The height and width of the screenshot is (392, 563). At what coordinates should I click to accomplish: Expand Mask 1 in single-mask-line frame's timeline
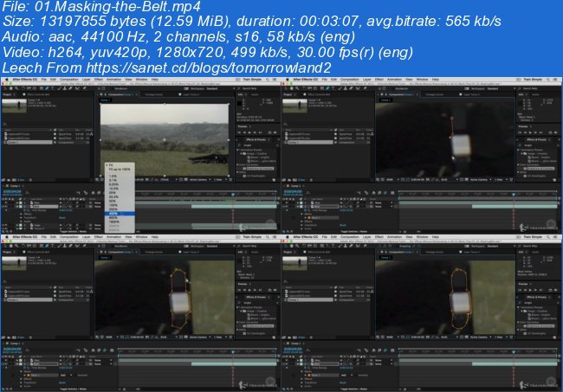pyautogui.click(x=306, y=218)
